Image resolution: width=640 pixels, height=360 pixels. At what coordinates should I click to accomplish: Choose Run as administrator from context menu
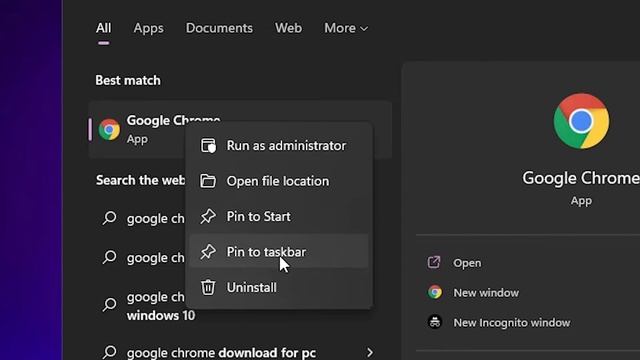coord(279,146)
